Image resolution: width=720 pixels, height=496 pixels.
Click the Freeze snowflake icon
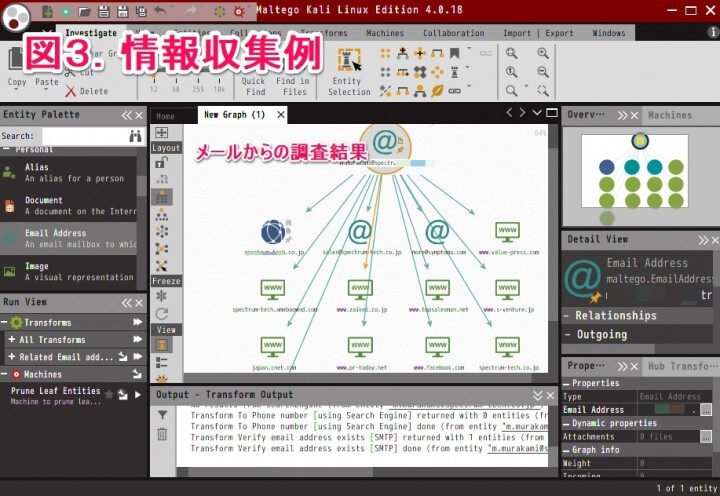click(x=161, y=297)
